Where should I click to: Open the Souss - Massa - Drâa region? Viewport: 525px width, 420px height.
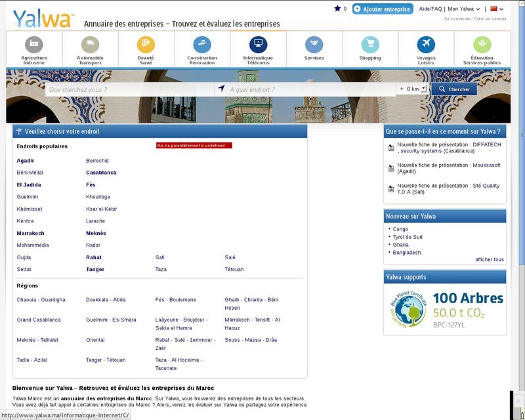click(x=251, y=340)
